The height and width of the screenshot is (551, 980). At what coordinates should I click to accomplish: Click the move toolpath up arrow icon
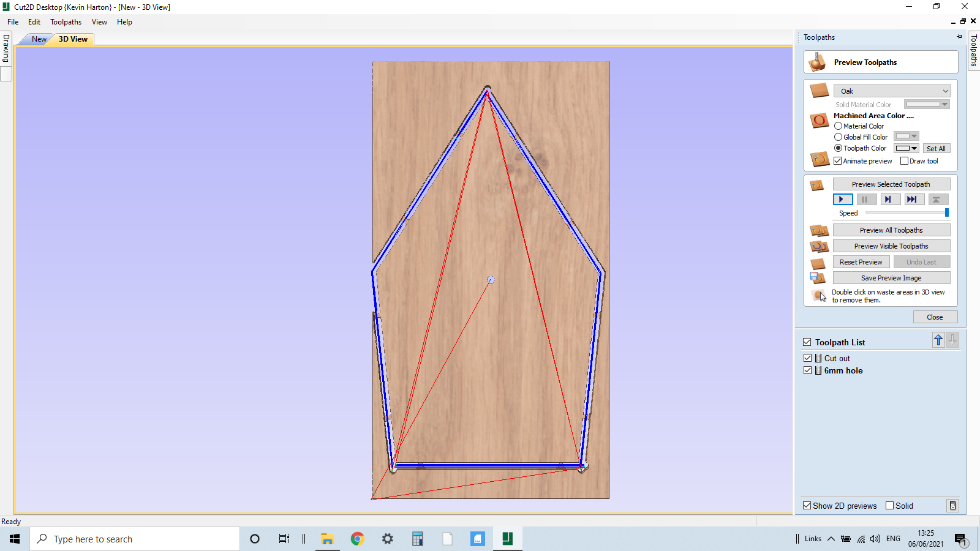(938, 340)
